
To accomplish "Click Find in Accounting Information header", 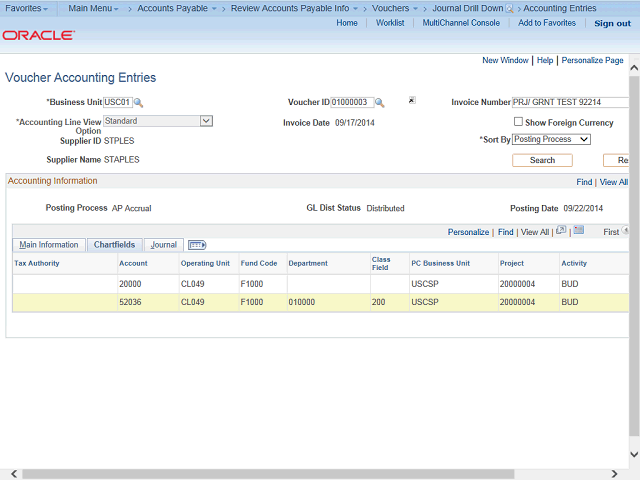I will (584, 182).
